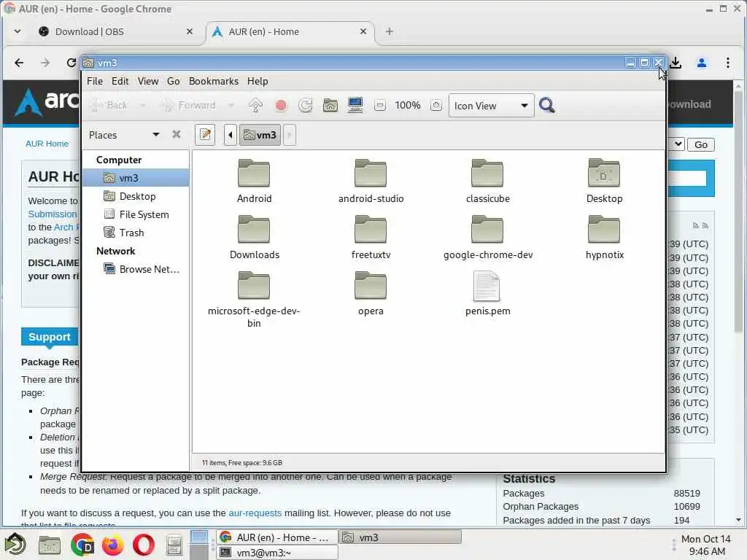Screen dimensions: 747x560
Task: Click the Back button in file manager
Action: (x=109, y=105)
